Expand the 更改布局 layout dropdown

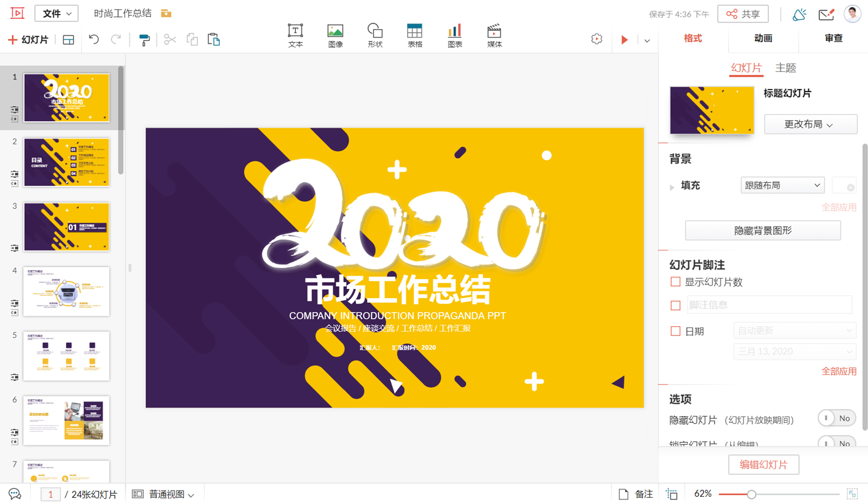tap(810, 124)
